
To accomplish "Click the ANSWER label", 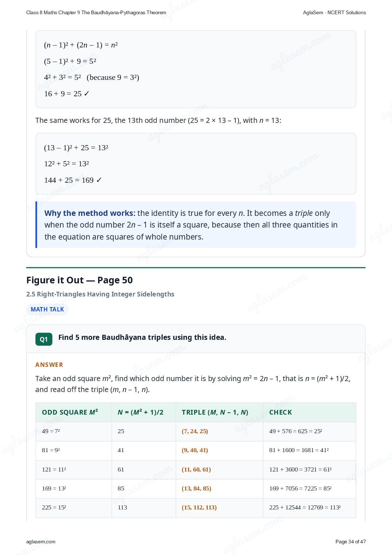I will (x=49, y=365).
